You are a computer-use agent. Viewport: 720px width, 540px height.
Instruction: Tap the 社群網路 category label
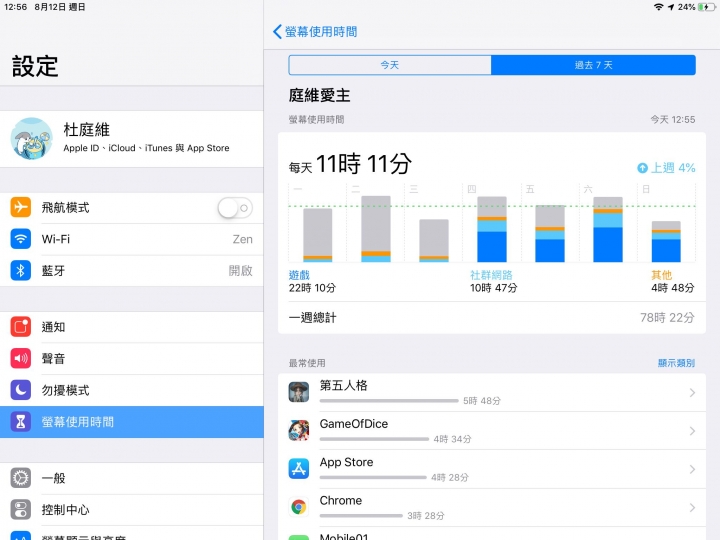tap(491, 275)
